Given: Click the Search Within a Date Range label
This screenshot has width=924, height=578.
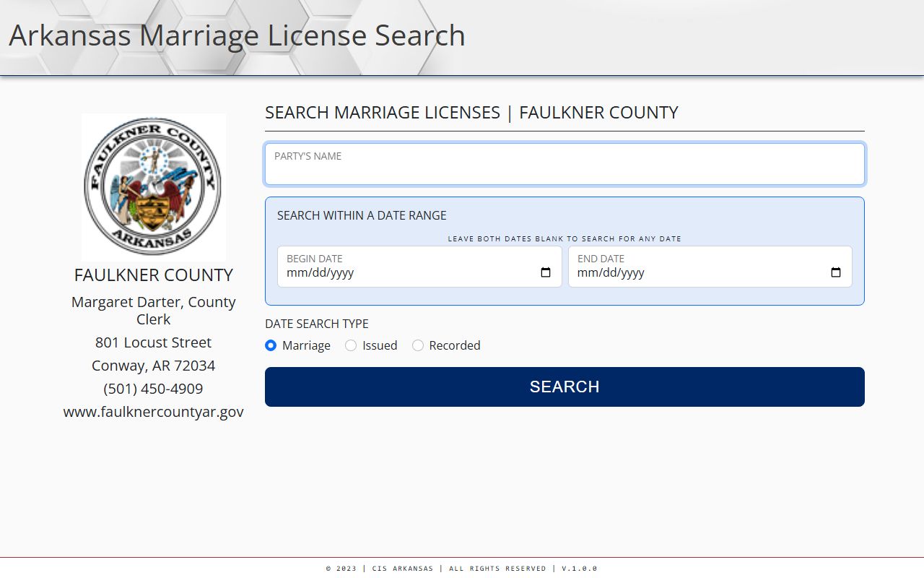Looking at the screenshot, I should 362,215.
